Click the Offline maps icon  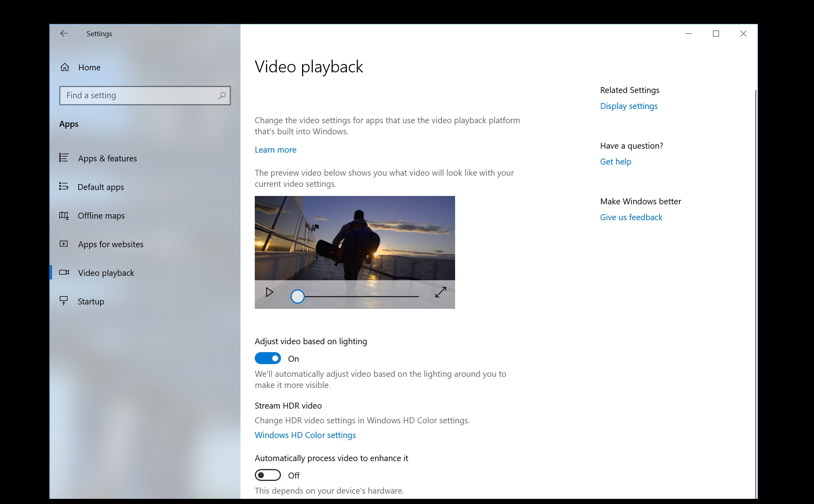[x=64, y=215]
